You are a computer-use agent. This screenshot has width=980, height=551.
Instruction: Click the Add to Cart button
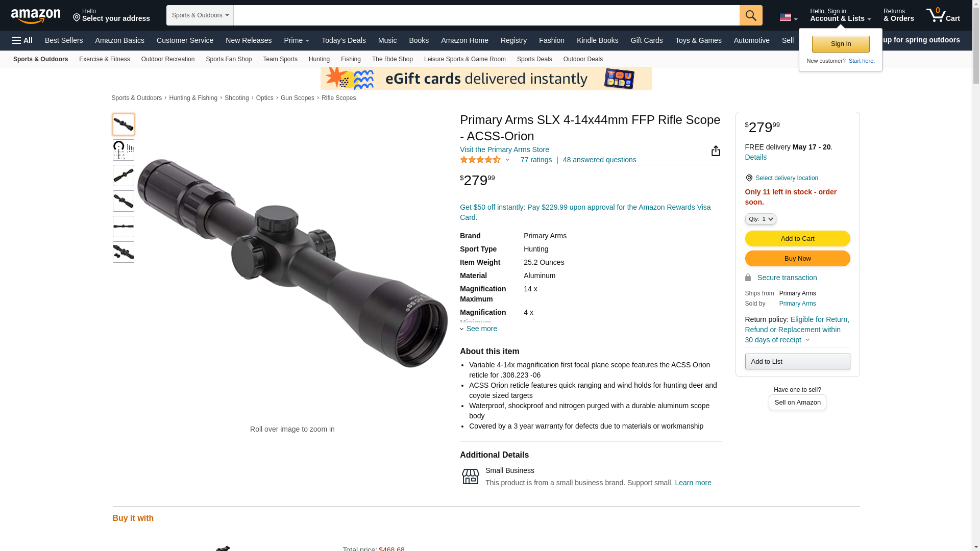coord(797,239)
